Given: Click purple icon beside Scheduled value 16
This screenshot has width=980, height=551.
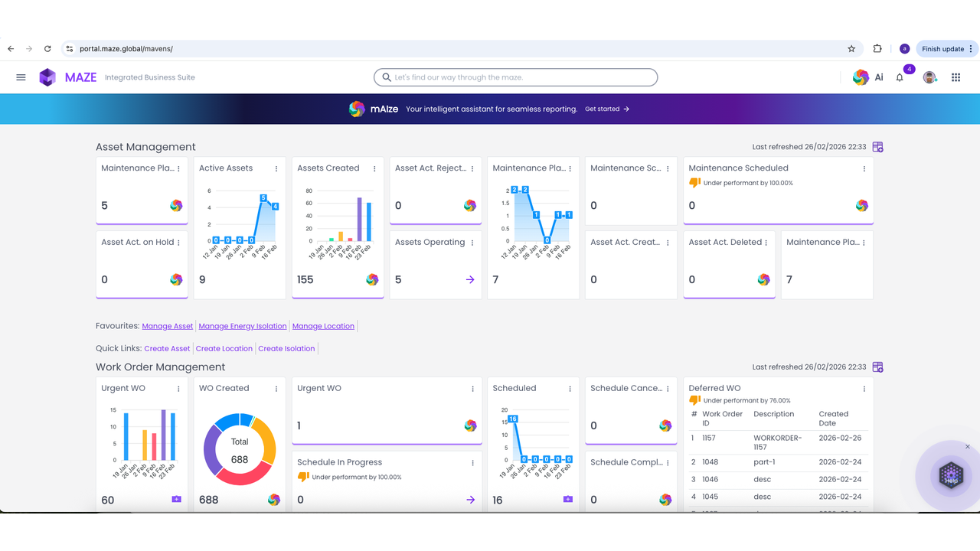Looking at the screenshot, I should [568, 499].
